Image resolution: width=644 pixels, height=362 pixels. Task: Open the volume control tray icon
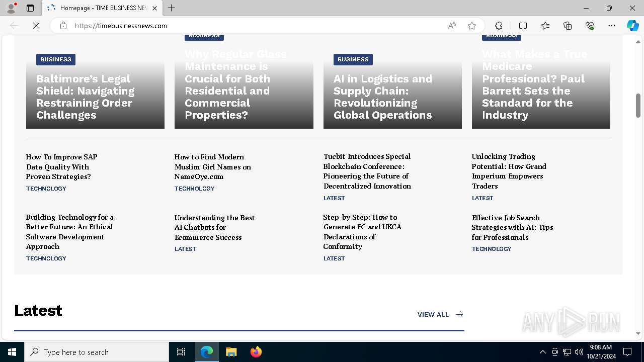click(x=579, y=352)
